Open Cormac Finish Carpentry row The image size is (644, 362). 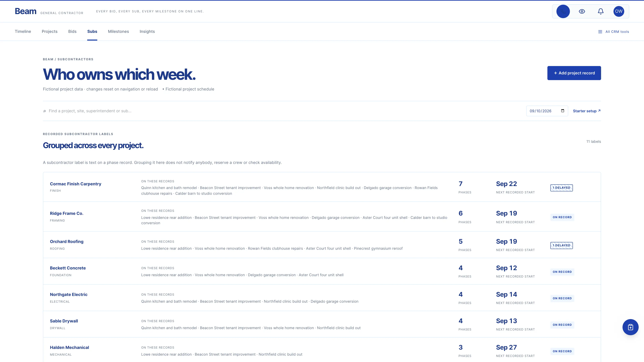[x=322, y=187]
